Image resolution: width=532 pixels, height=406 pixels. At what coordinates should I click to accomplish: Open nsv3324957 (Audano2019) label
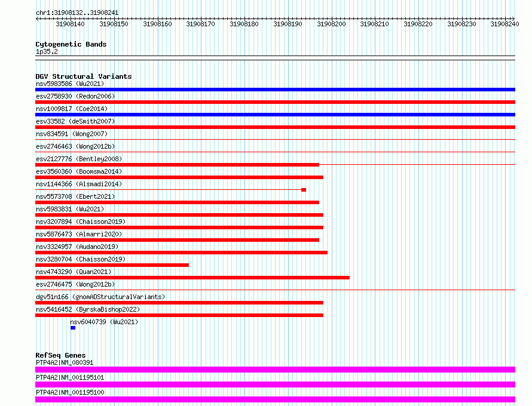pos(77,247)
